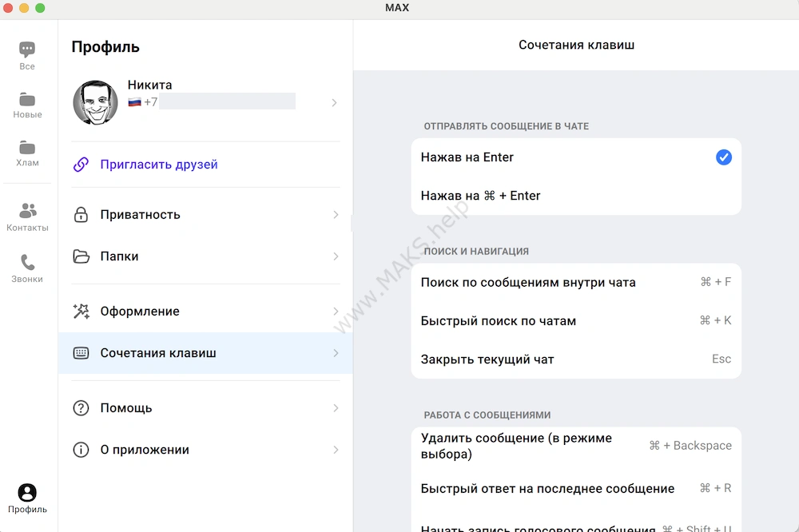Click the Пригласить друзей link
Image resolution: width=799 pixels, height=532 pixels.
(x=158, y=165)
